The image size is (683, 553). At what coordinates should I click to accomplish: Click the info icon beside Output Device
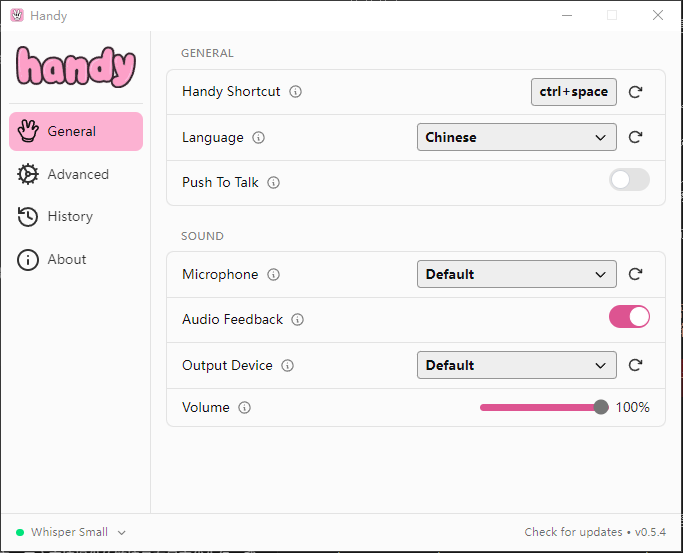[x=288, y=366]
